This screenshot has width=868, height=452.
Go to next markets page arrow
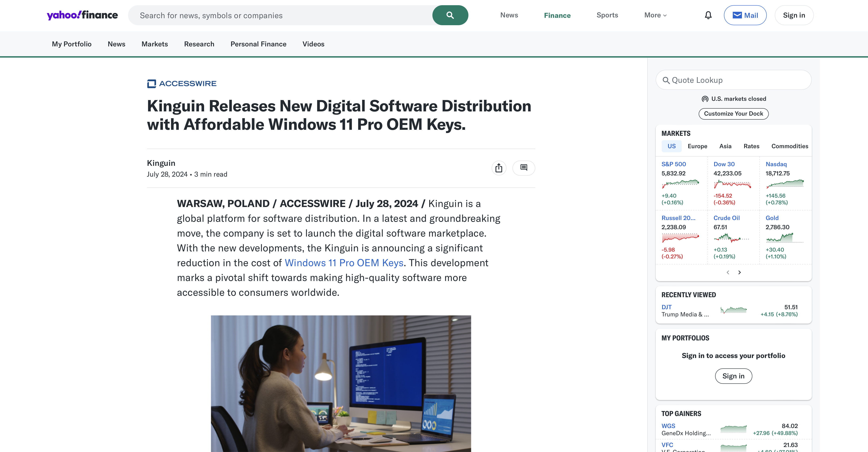(740, 272)
